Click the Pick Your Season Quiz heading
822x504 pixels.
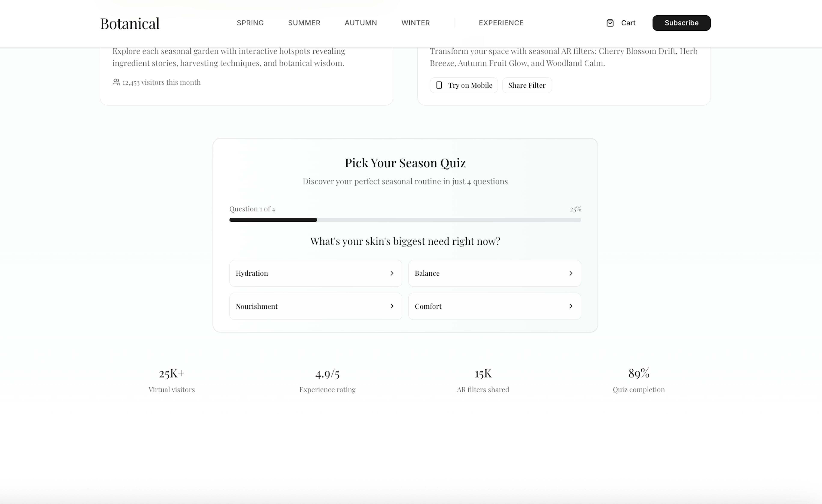(405, 163)
